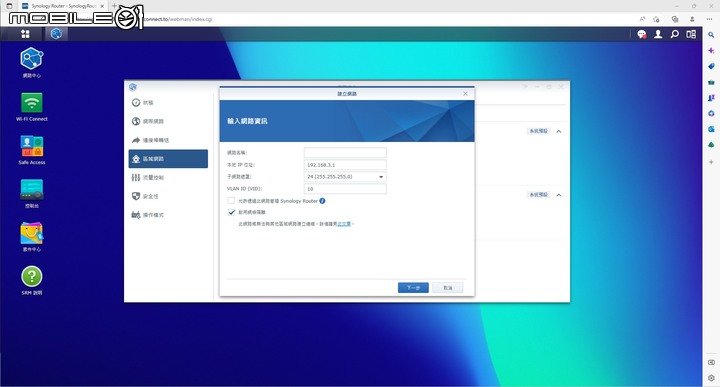720x387 pixels.
Task: Collapse the second network section chevron
Action: [x=559, y=195]
